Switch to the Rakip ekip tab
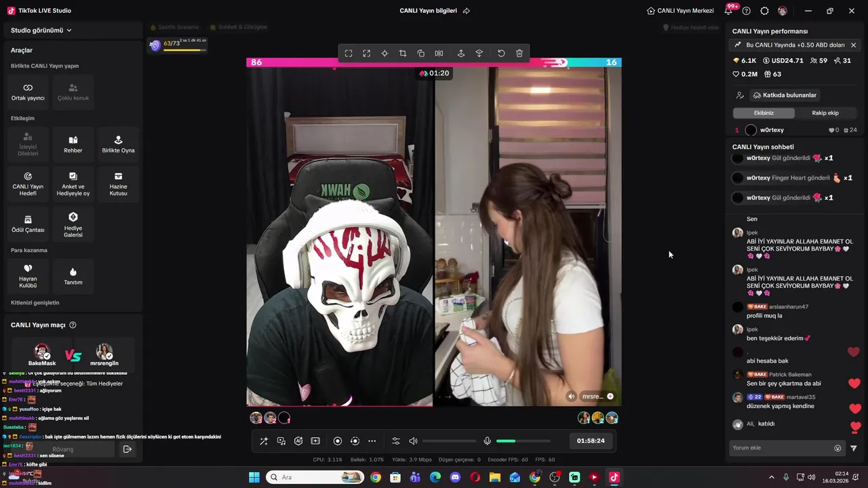The height and width of the screenshot is (488, 868). pyautogui.click(x=825, y=113)
